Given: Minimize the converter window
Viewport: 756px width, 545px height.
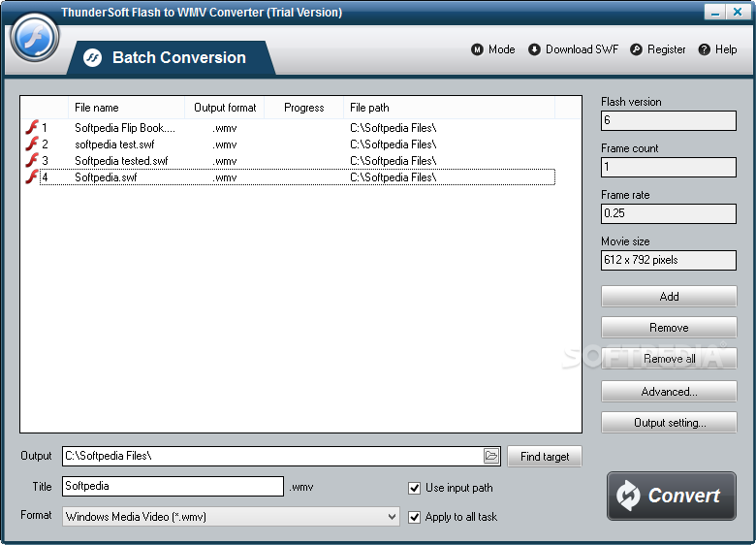Looking at the screenshot, I should pyautogui.click(x=714, y=12).
